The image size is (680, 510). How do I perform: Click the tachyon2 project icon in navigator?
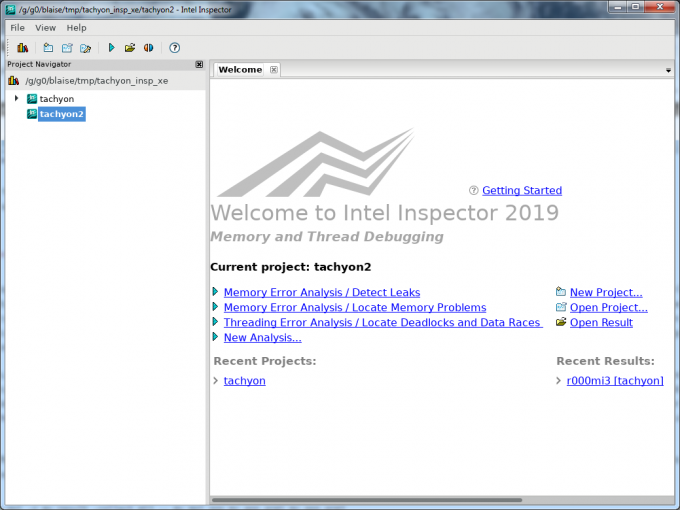[32, 114]
